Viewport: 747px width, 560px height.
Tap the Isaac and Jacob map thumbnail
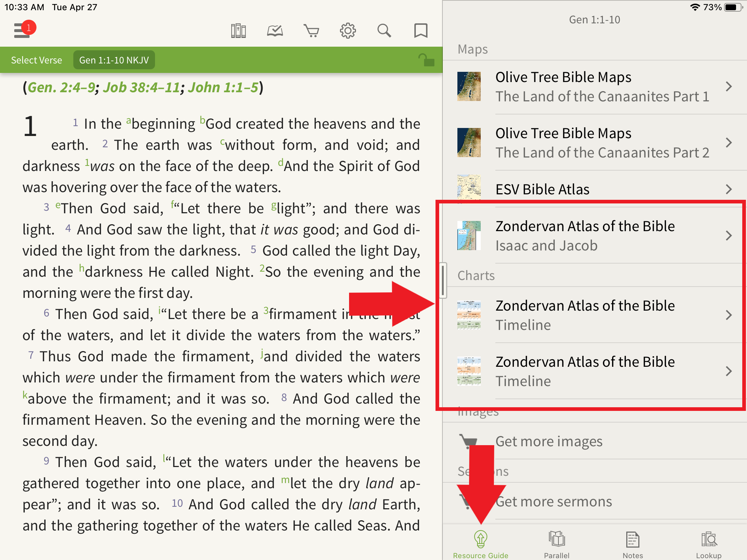click(x=469, y=236)
